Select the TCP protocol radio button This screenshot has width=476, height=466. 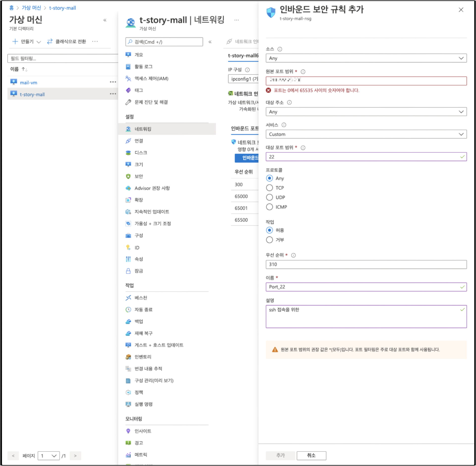click(269, 188)
